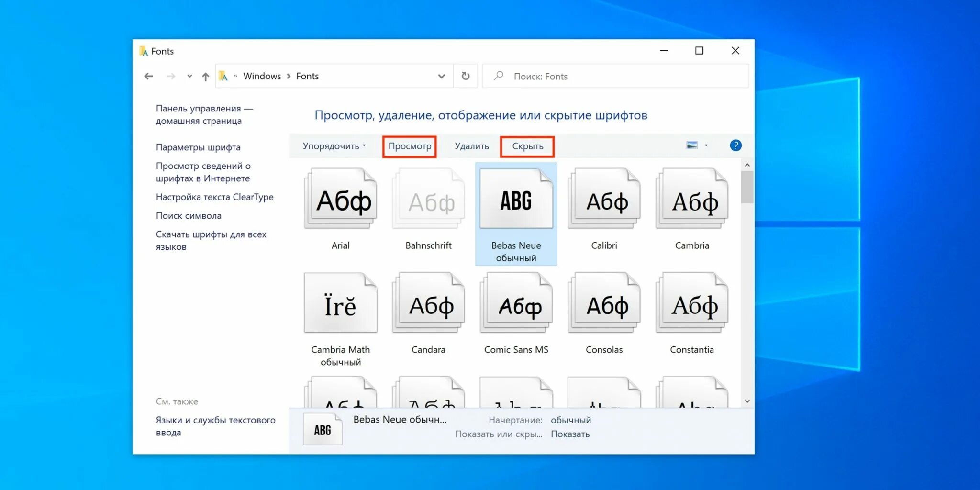Open the view options dropdown arrow
The image size is (980, 490).
pos(706,145)
